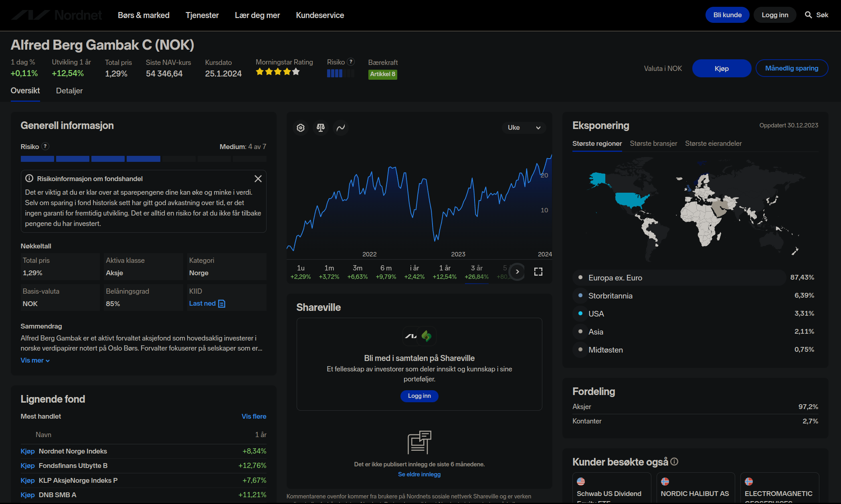
Task: Show more time periods with chart arrow
Action: click(x=517, y=272)
